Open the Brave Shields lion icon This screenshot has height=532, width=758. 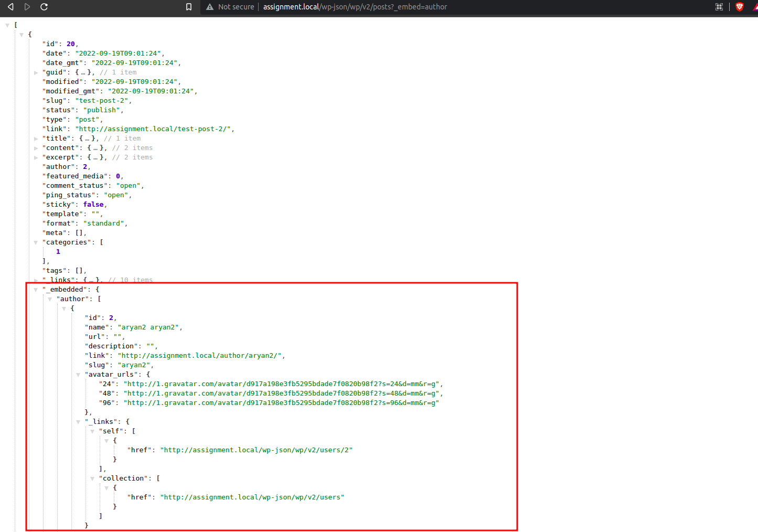pyautogui.click(x=740, y=7)
